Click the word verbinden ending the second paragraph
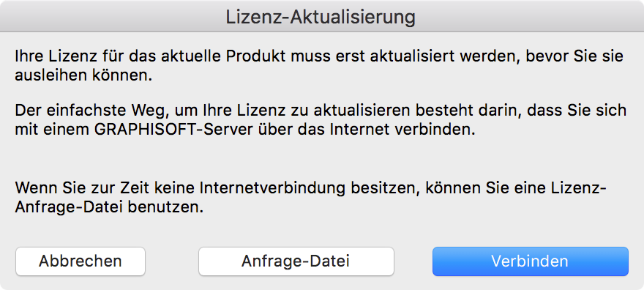Image resolution: width=644 pixels, height=290 pixels. (435, 130)
